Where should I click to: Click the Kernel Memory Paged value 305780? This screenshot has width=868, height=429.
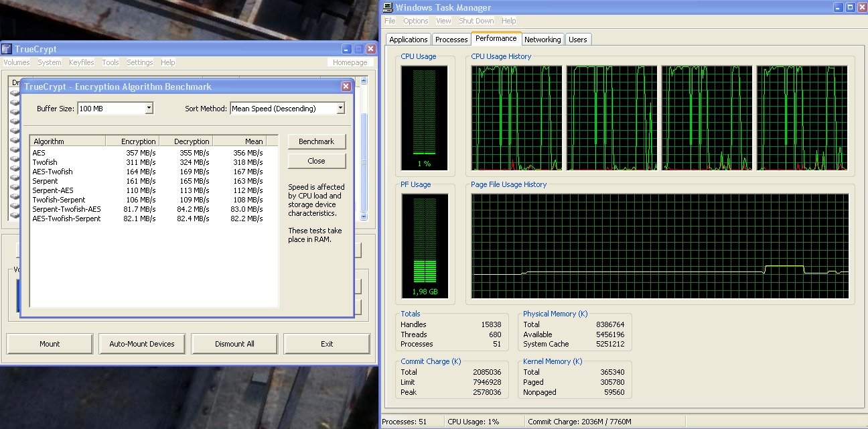(611, 382)
